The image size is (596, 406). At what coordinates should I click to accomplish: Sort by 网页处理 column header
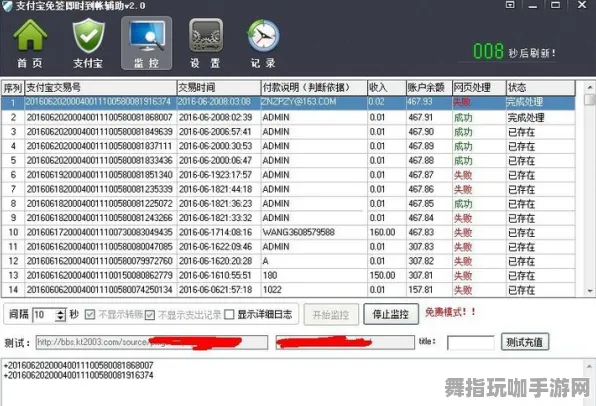pos(479,88)
